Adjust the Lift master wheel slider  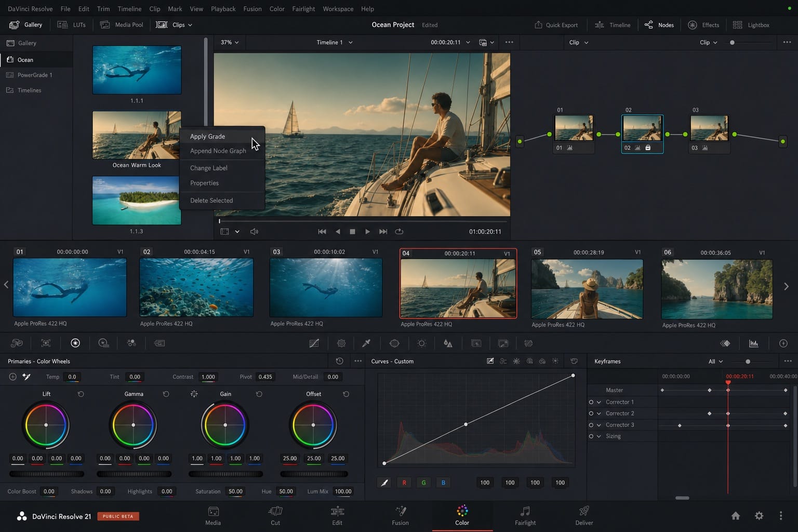tap(47, 474)
